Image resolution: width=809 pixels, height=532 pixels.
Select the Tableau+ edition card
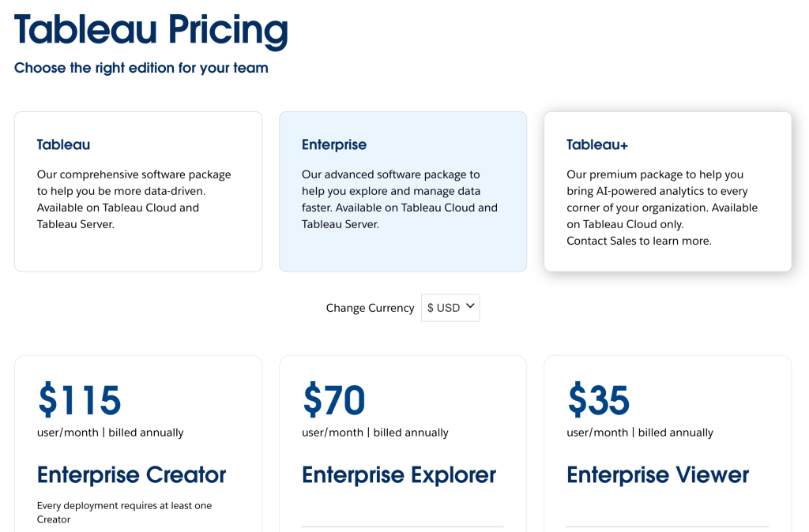point(668,191)
